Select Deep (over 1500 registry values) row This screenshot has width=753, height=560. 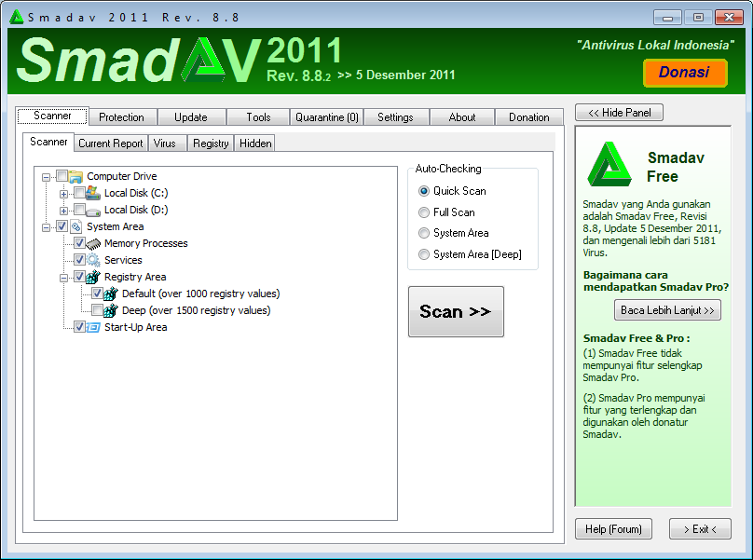(x=197, y=310)
